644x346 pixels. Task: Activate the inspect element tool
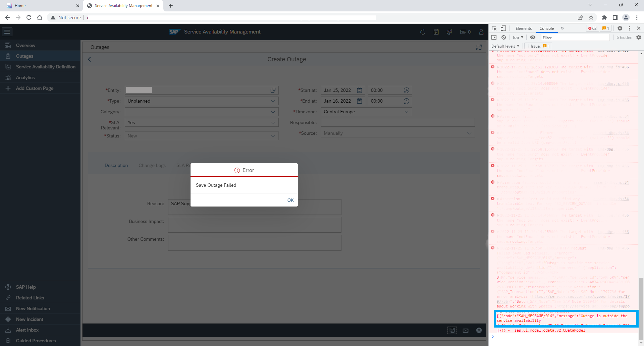point(494,28)
